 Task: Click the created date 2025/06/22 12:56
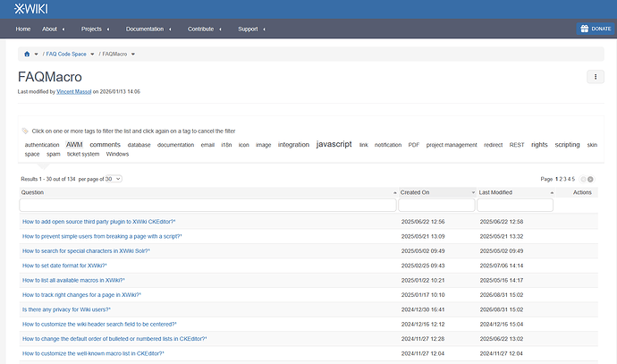(x=423, y=222)
